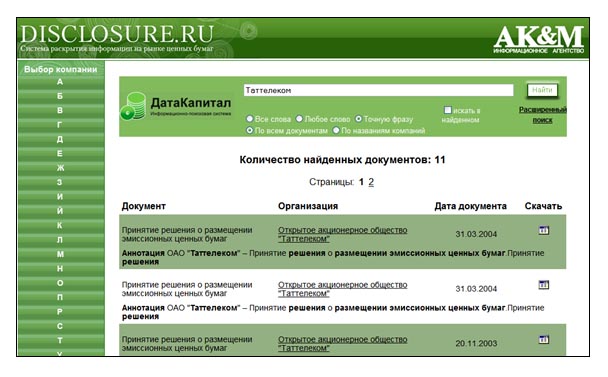This screenshot has width=608, height=377.
Task: Open first 'Открытое акционерное общество Таттелеком' link
Action: [342, 234]
